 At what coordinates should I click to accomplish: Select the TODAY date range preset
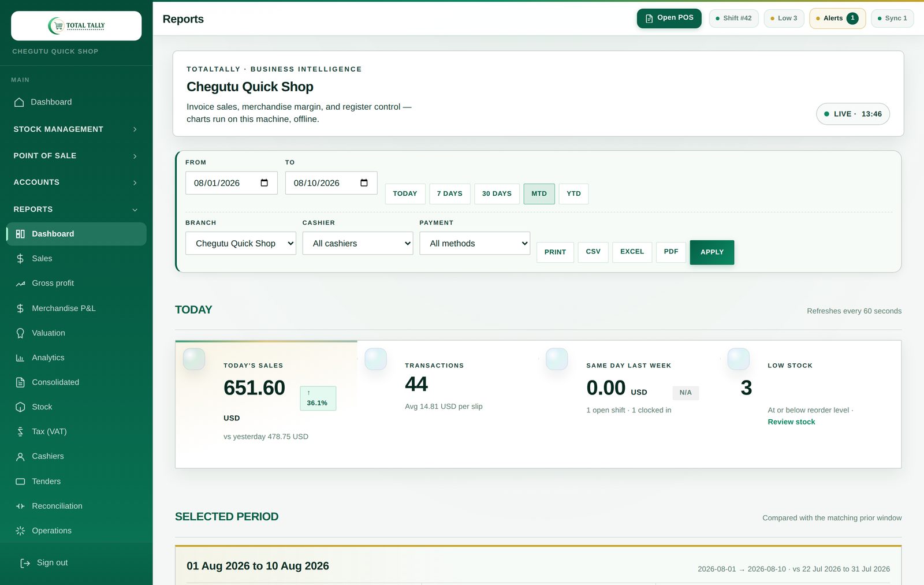click(405, 194)
